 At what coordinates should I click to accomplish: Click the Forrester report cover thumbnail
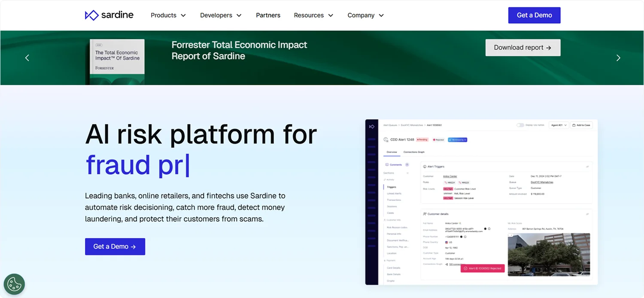coord(117,62)
